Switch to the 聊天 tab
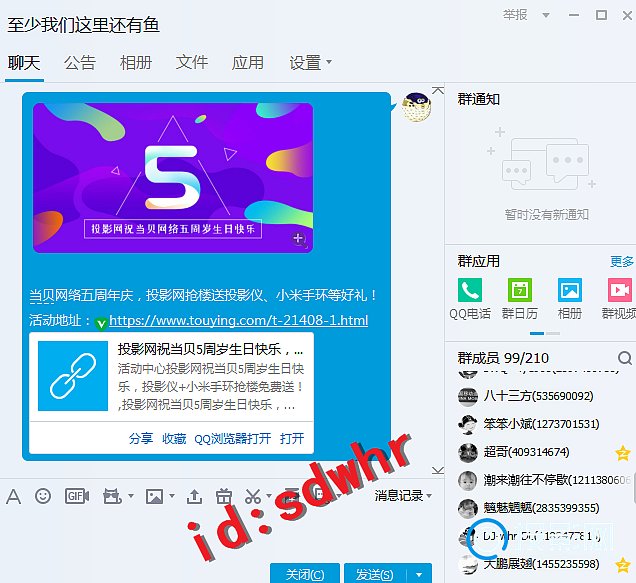Image resolution: width=636 pixels, height=583 pixels. click(24, 63)
